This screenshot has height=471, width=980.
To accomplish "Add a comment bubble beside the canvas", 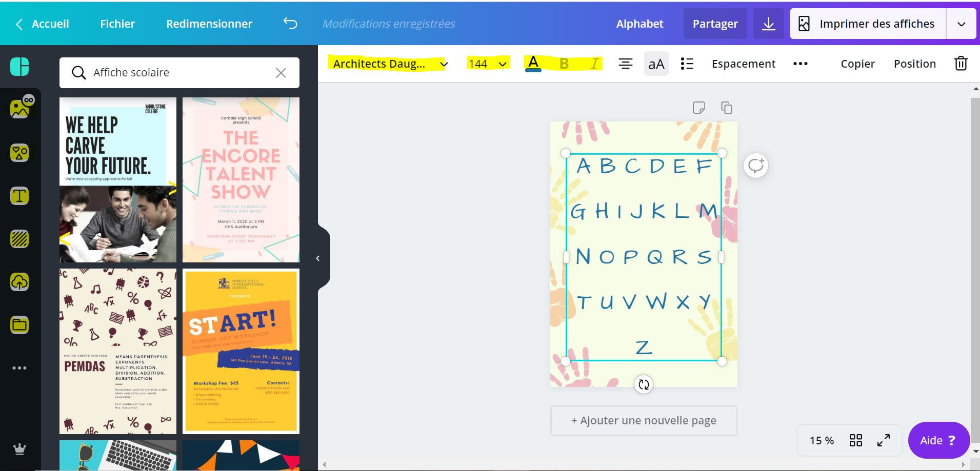I will point(755,166).
